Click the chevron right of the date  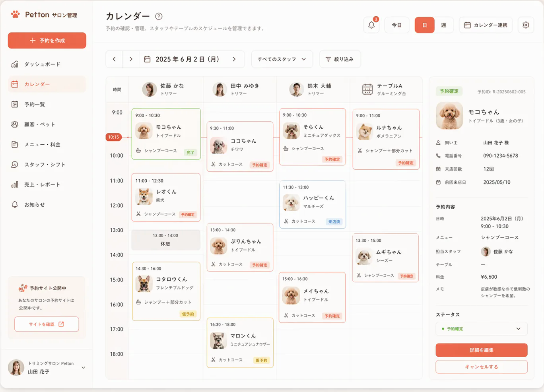[234, 59]
